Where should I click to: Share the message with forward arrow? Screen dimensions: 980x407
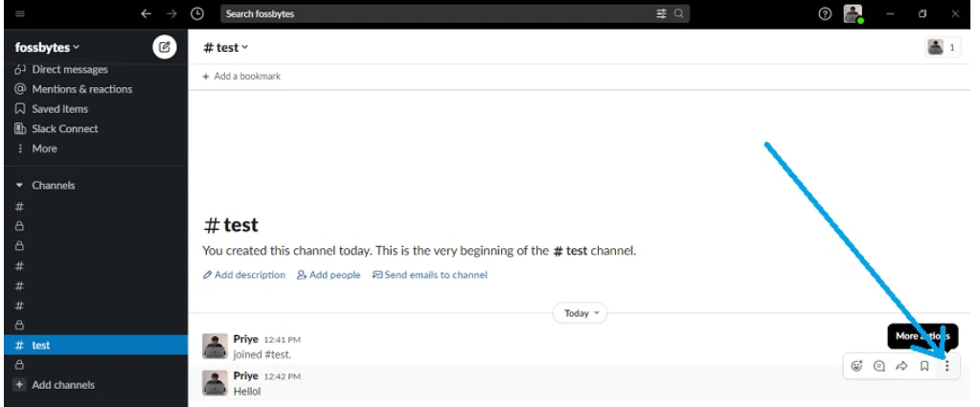coord(901,367)
